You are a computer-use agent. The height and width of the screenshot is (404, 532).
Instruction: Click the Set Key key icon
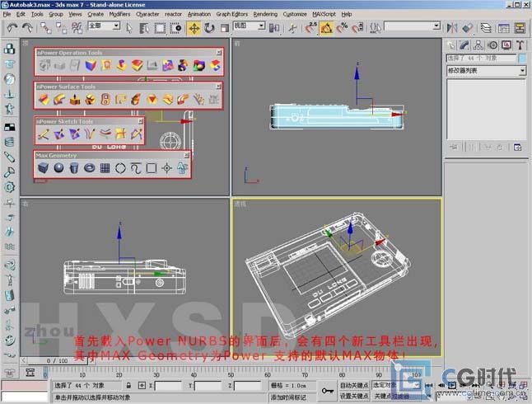327,391
